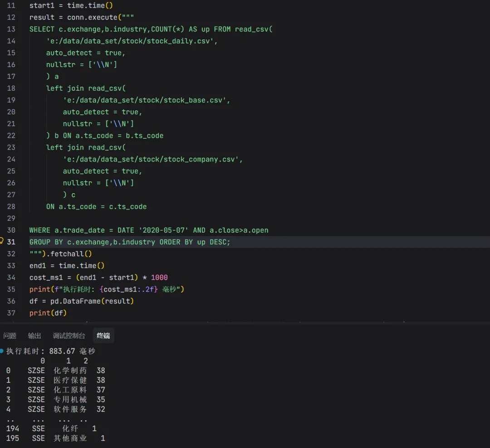View the 输出 (Output) panel tab
This screenshot has height=448, width=490.
(x=34, y=336)
